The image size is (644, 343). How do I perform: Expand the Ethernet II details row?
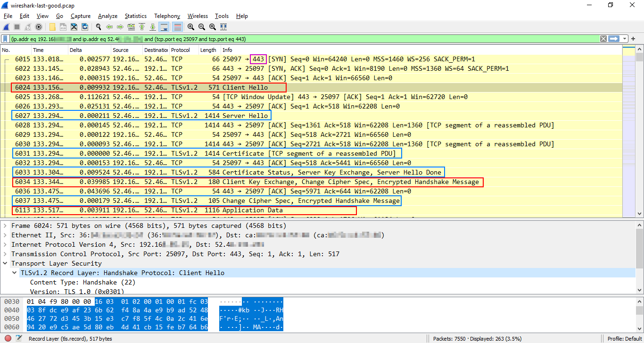6,235
